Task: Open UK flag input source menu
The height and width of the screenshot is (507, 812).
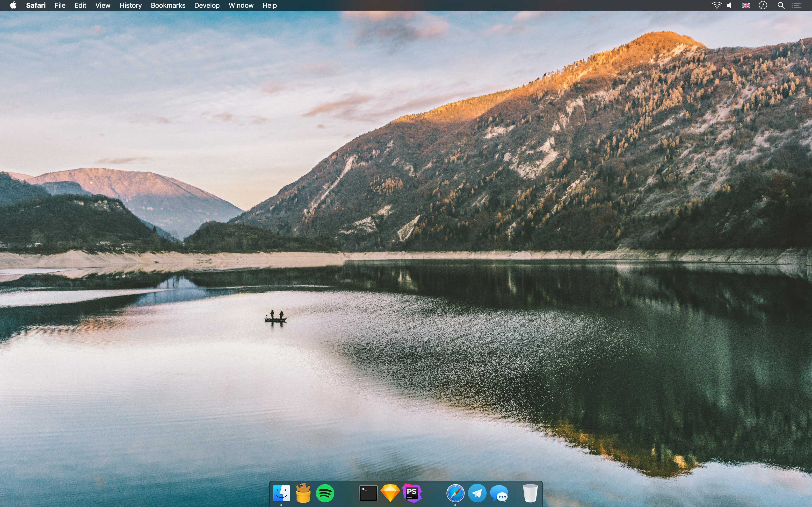Action: coord(746,5)
